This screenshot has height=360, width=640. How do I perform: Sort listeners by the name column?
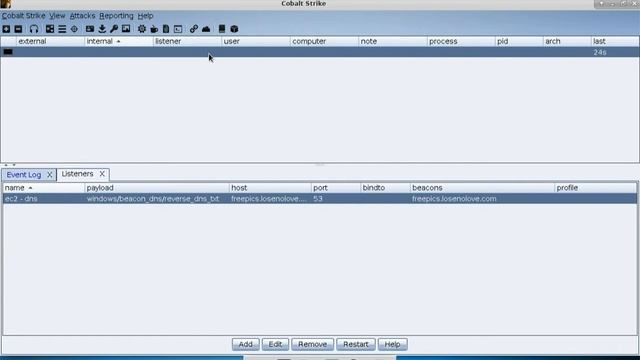(44, 188)
